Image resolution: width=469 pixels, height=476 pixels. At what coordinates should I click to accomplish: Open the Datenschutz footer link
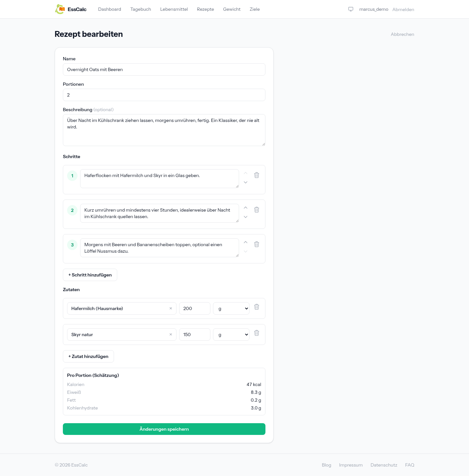pos(384,465)
